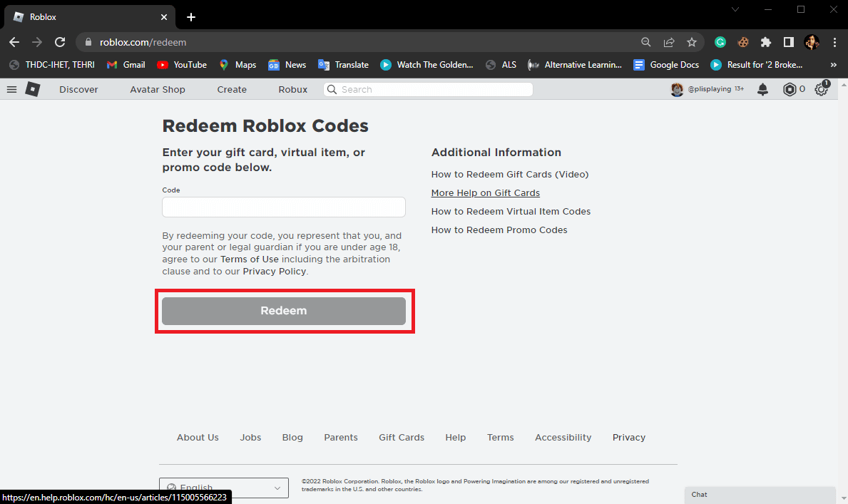Open the Maps bookmark
Image resolution: width=848 pixels, height=504 pixels.
[x=237, y=65]
